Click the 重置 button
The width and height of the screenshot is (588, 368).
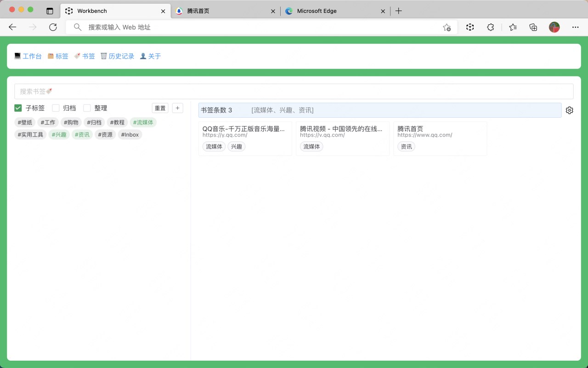160,108
